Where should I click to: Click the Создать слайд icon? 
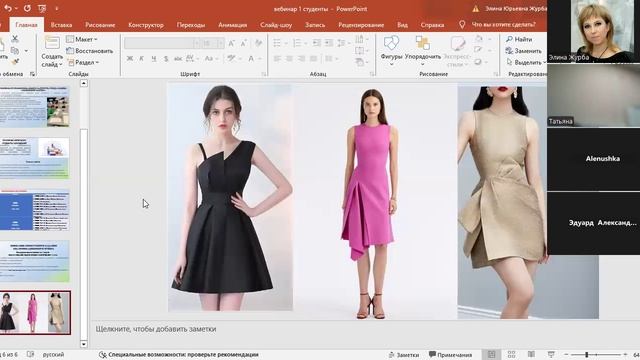coord(52,43)
